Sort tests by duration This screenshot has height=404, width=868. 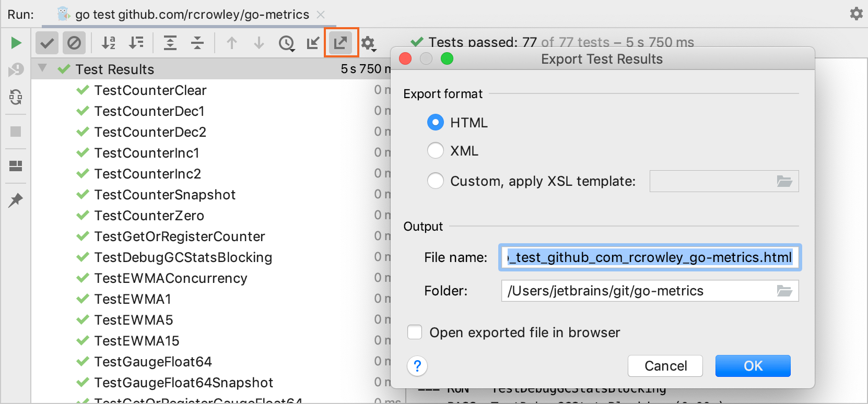(x=136, y=43)
